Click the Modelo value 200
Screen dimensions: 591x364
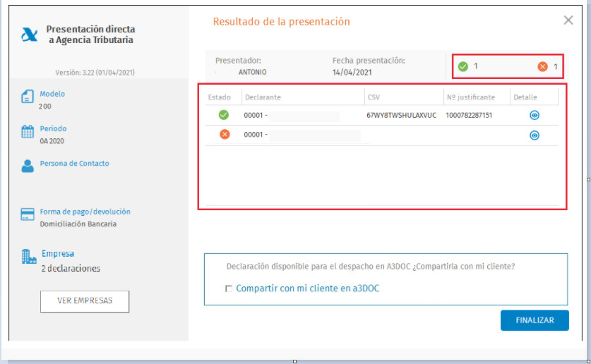[x=45, y=106]
